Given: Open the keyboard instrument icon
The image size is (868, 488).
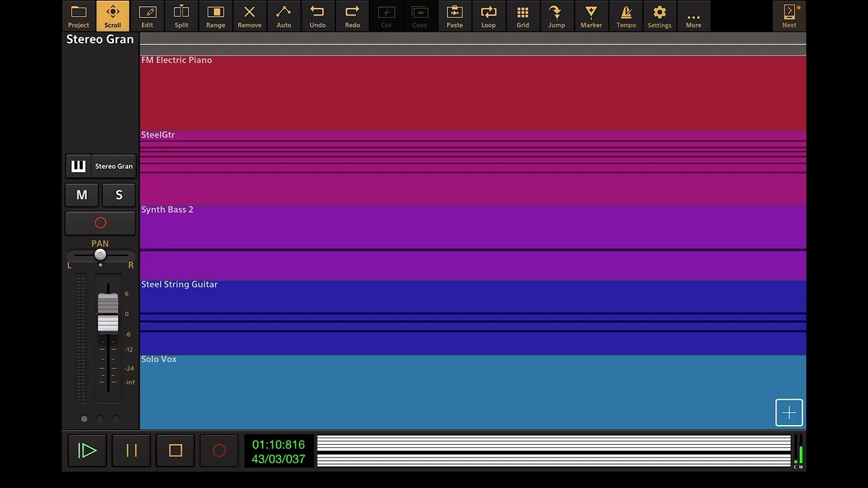Looking at the screenshot, I should (x=79, y=166).
